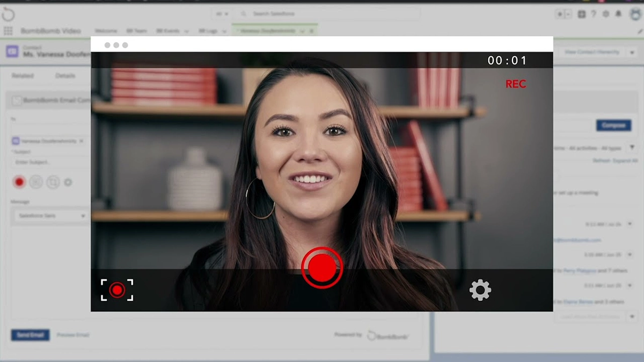Expand the BB Events tab chevron
The width and height of the screenshot is (644, 362).
[186, 31]
